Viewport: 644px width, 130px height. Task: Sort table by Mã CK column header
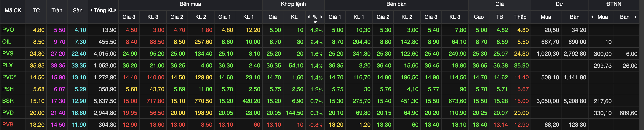coord(13,10)
